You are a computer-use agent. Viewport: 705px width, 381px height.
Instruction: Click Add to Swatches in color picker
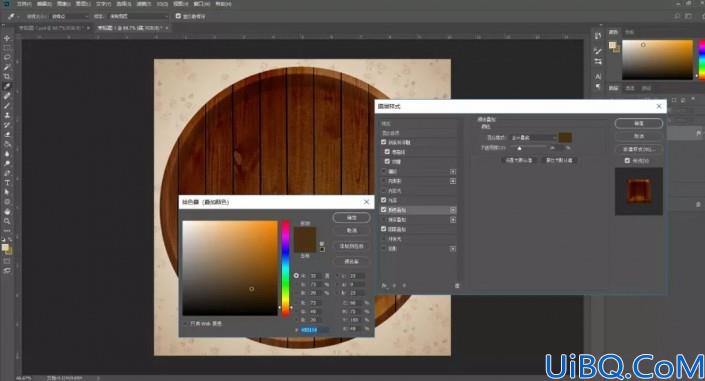pyautogui.click(x=352, y=247)
